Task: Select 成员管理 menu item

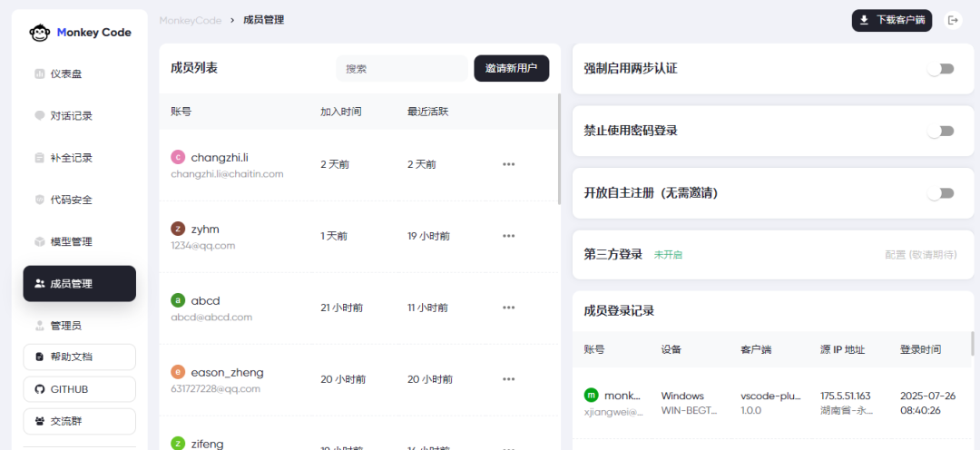Action: (x=79, y=284)
